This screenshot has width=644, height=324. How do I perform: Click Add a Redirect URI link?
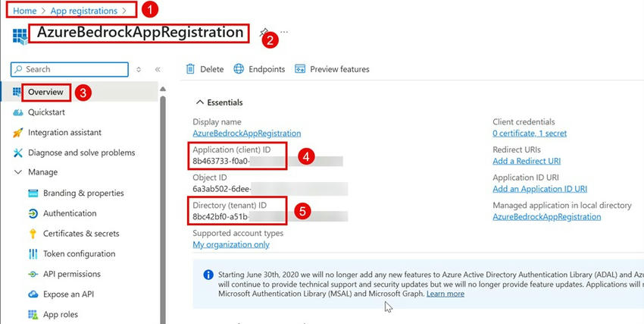pos(527,161)
